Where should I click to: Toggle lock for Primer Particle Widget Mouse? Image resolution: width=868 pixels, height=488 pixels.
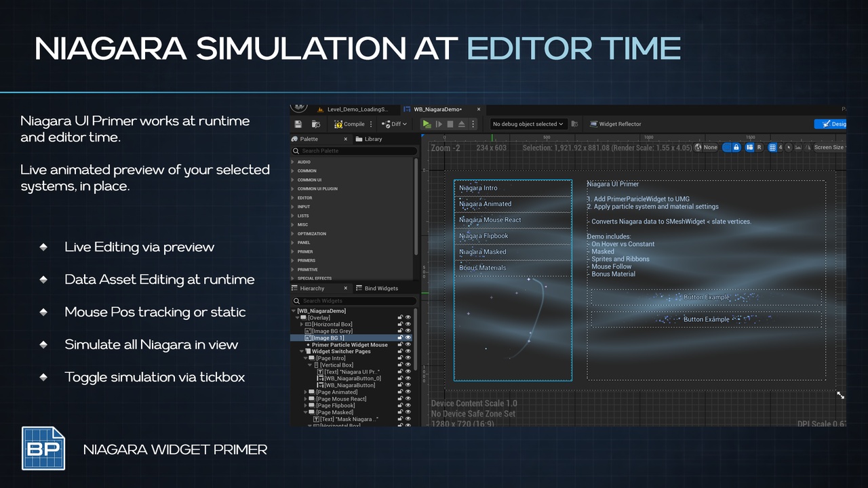click(400, 344)
